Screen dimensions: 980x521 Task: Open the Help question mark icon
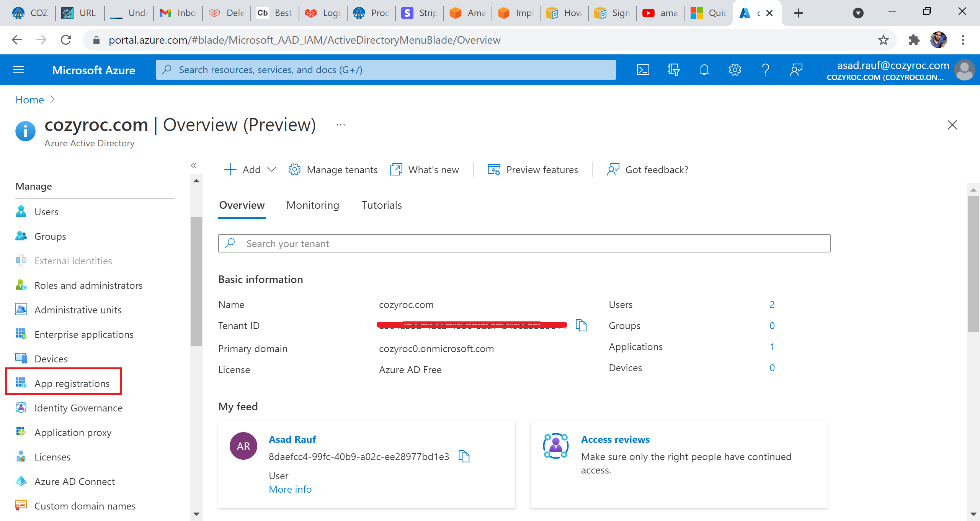(x=765, y=70)
